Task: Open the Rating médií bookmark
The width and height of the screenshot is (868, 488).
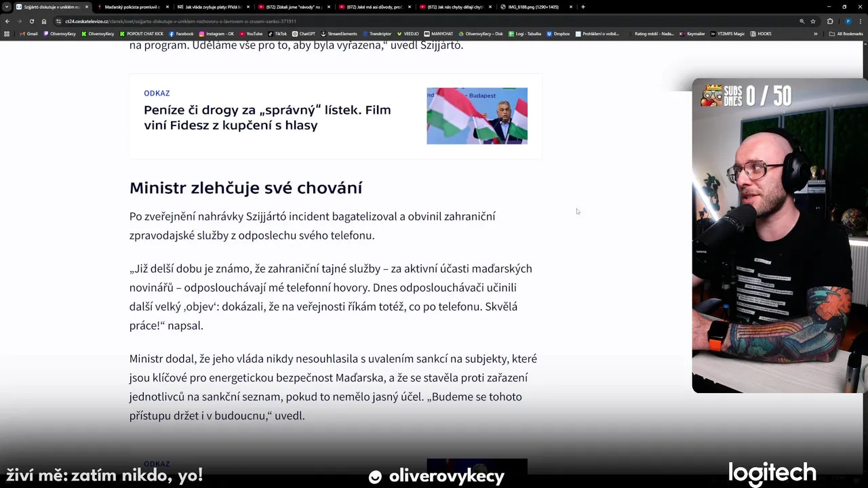Action: 651,33
